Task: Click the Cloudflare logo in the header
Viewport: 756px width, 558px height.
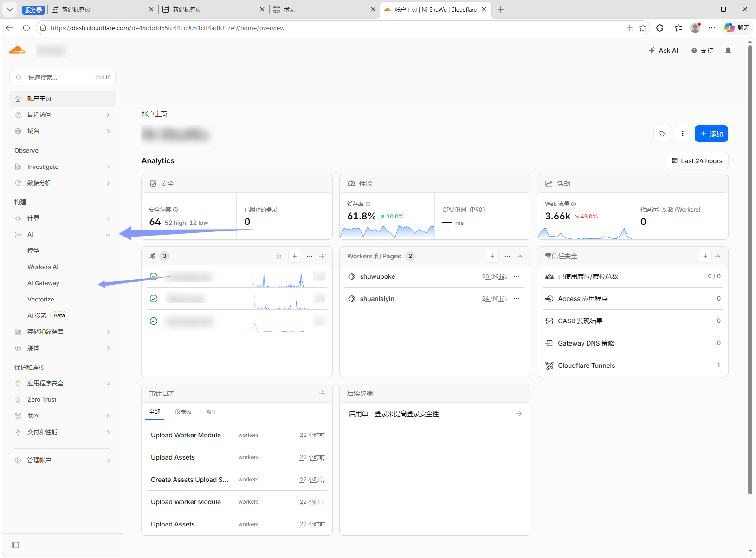Action: 17,50
